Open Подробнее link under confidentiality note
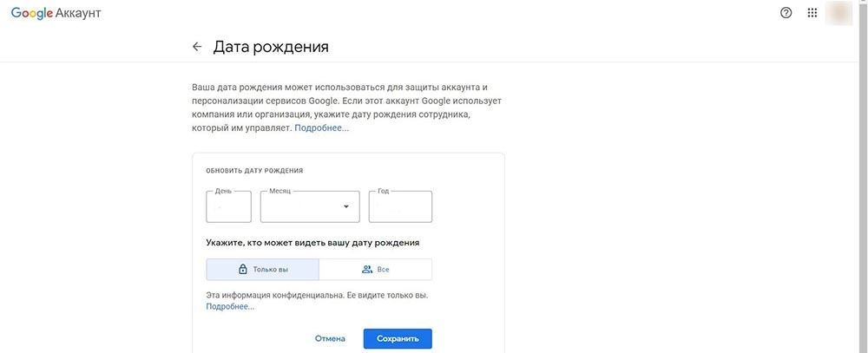 tap(230, 306)
